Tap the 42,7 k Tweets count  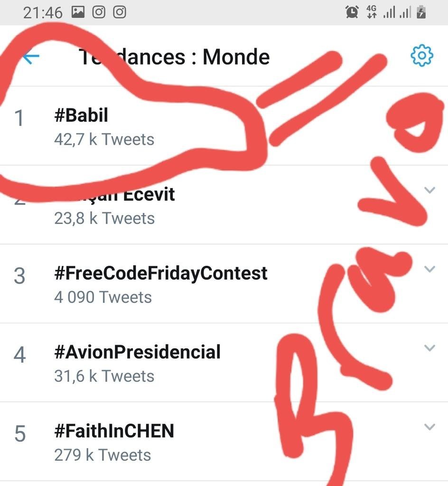104,140
